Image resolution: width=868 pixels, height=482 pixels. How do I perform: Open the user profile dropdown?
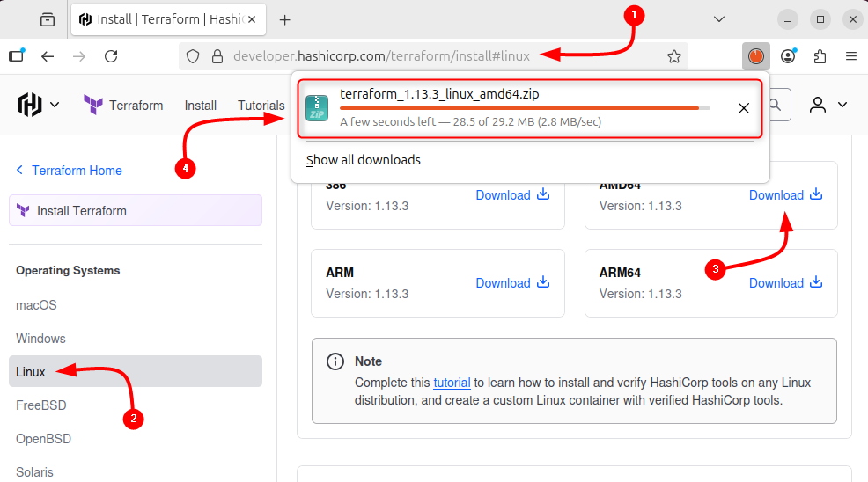coord(828,105)
